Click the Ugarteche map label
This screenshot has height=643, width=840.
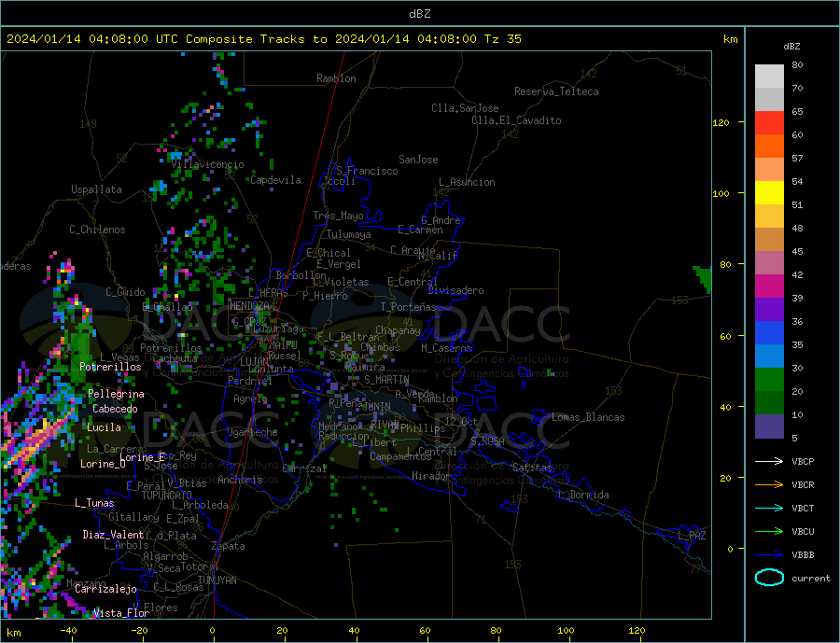pyautogui.click(x=252, y=432)
